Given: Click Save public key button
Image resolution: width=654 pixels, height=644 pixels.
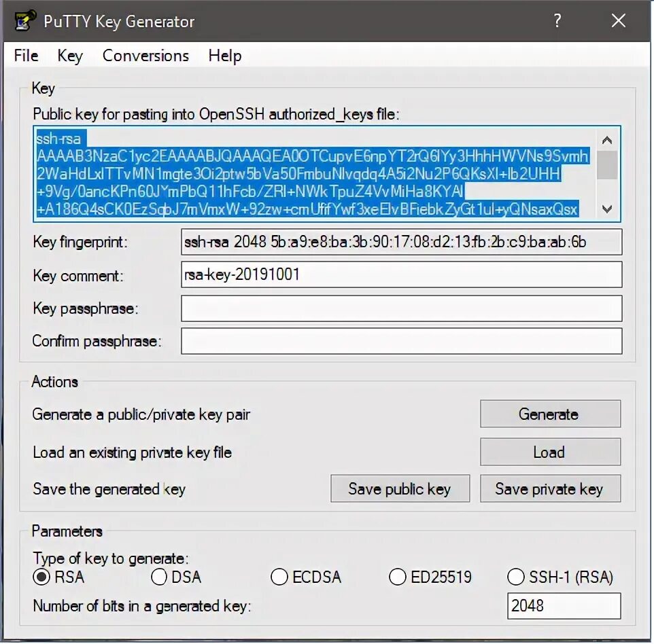Looking at the screenshot, I should [x=400, y=488].
